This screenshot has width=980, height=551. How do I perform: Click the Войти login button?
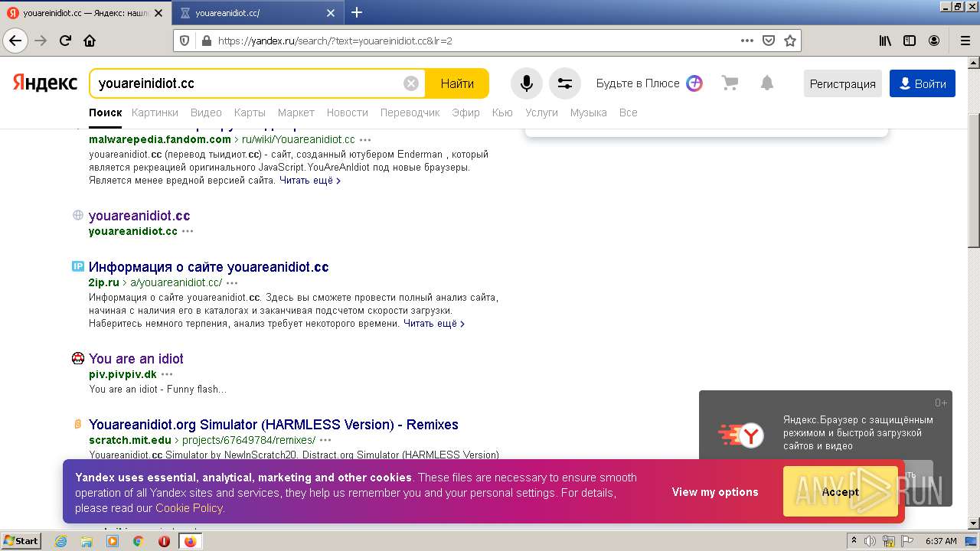coord(923,83)
